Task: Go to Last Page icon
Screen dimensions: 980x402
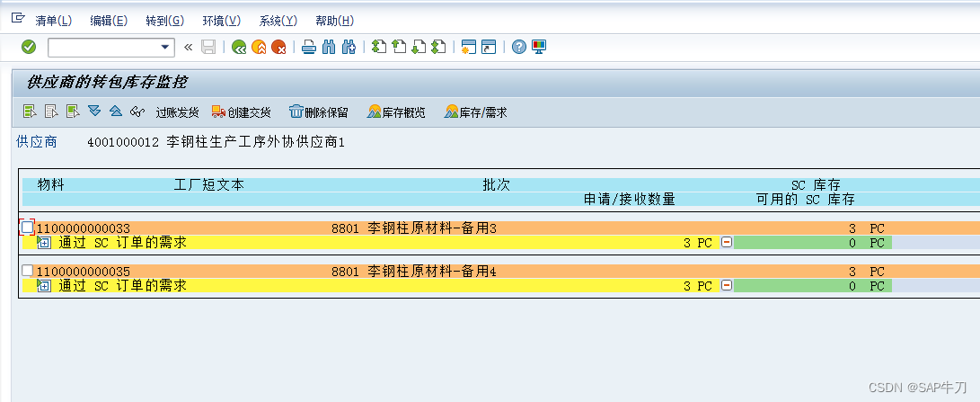Action: [438, 47]
